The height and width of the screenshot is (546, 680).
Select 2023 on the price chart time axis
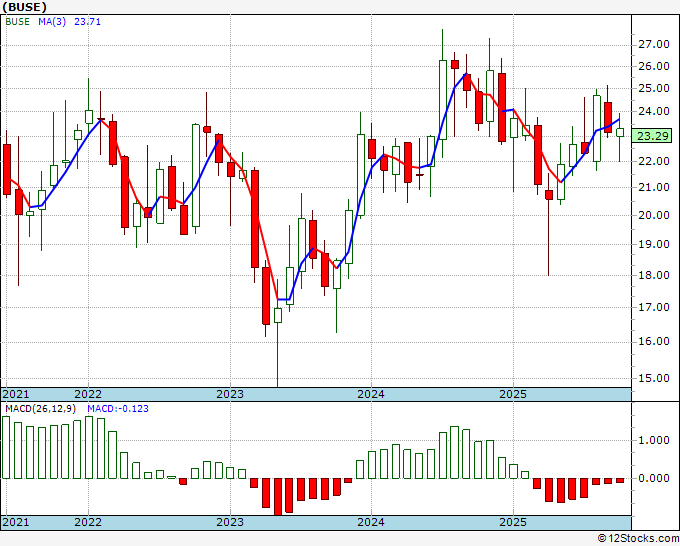230,394
